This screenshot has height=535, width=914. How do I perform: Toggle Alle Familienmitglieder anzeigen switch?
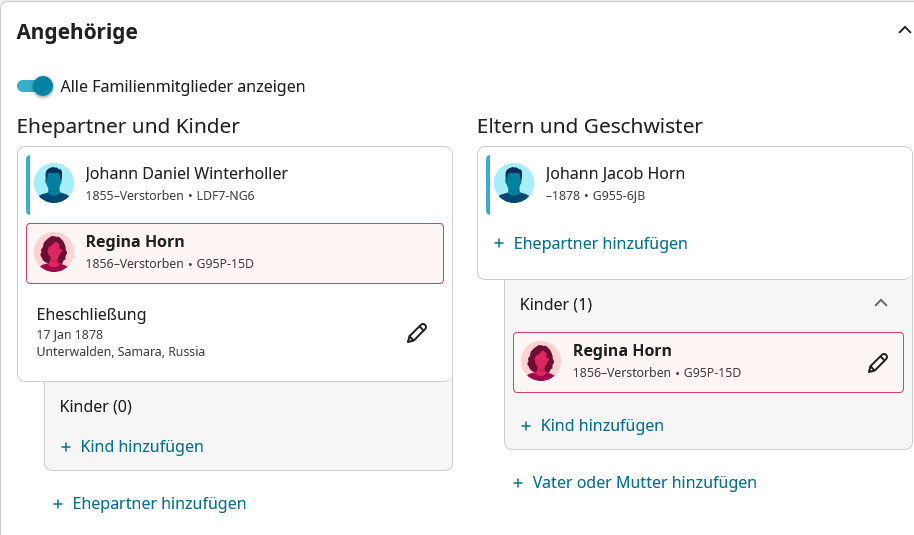pyautogui.click(x=35, y=86)
